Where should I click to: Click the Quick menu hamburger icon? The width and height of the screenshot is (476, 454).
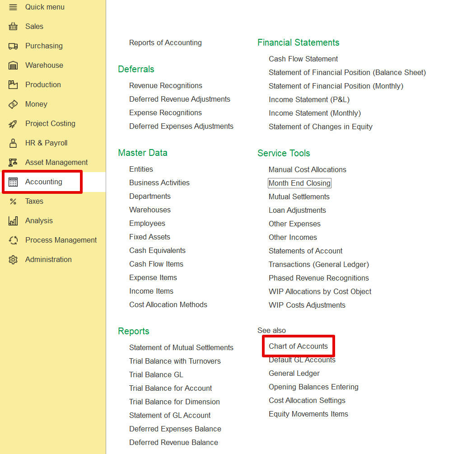point(13,7)
